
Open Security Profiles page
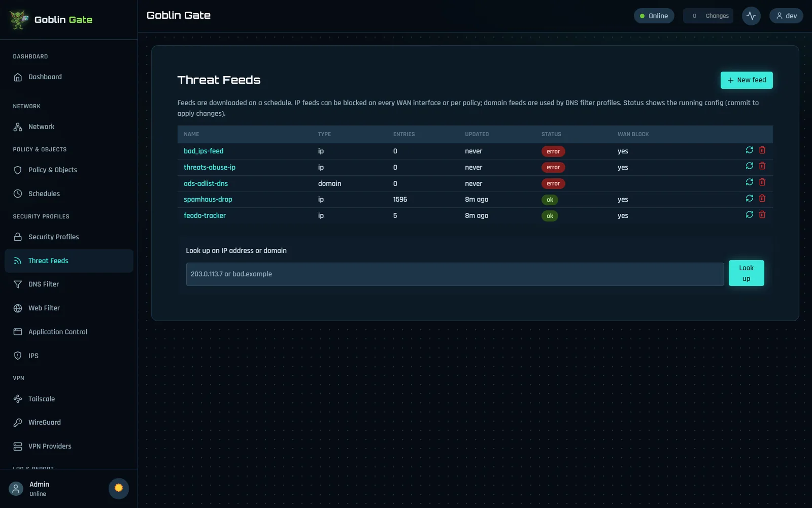point(69,237)
